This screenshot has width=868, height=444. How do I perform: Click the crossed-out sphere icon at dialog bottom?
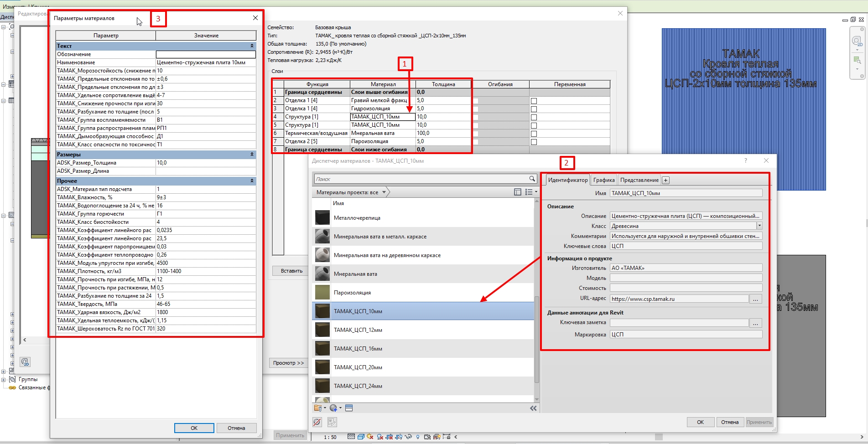pos(317,422)
